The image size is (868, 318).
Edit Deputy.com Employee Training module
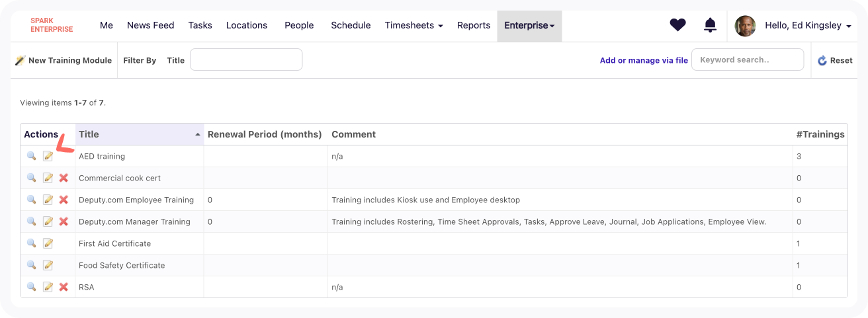click(48, 200)
